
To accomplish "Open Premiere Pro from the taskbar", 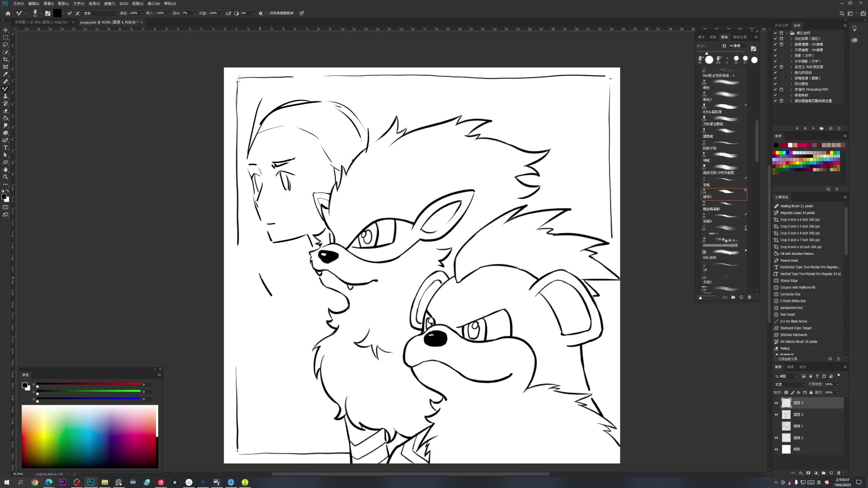I will (x=63, y=482).
